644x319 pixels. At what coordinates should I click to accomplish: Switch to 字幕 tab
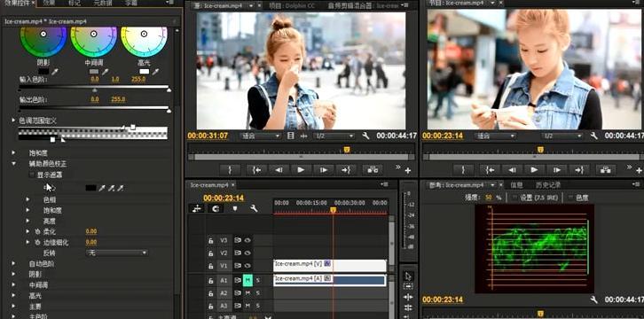(131, 3)
